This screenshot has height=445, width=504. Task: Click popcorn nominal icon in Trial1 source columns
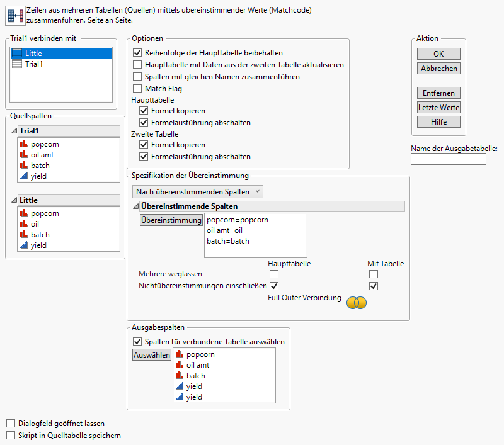24,144
